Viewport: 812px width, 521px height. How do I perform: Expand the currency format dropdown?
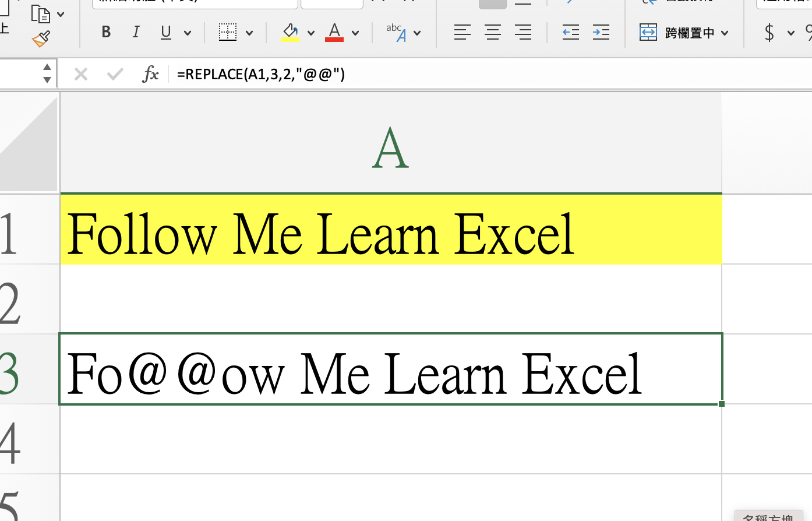click(791, 33)
